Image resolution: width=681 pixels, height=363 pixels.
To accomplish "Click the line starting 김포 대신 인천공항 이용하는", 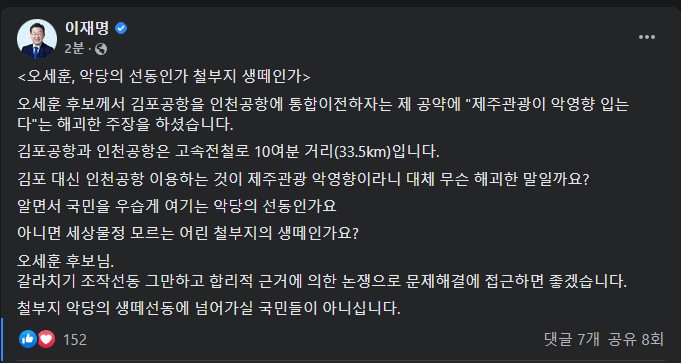I will [303, 179].
